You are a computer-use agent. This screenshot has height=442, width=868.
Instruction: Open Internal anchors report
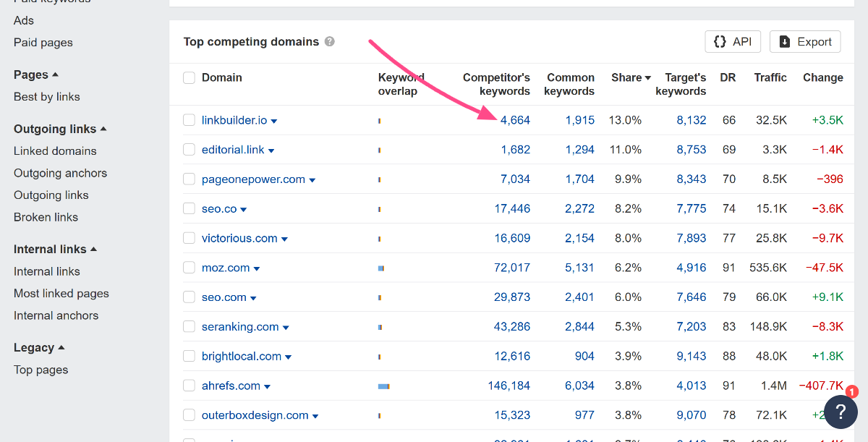[x=56, y=315]
